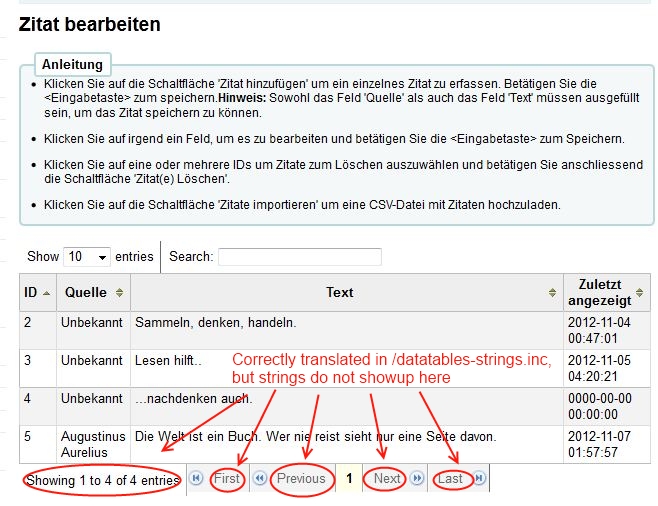658x506 pixels.
Task: Click the next-page double-arrow icon
Action: [x=417, y=479]
